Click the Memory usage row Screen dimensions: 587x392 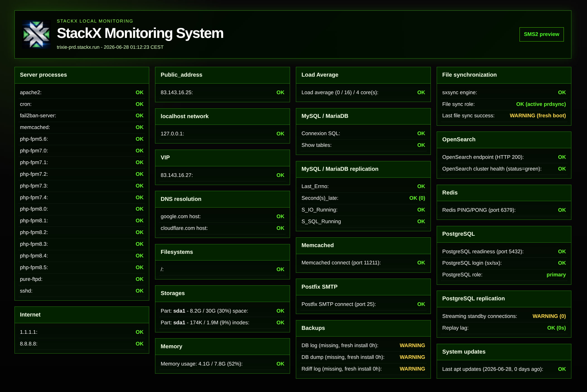click(223, 364)
